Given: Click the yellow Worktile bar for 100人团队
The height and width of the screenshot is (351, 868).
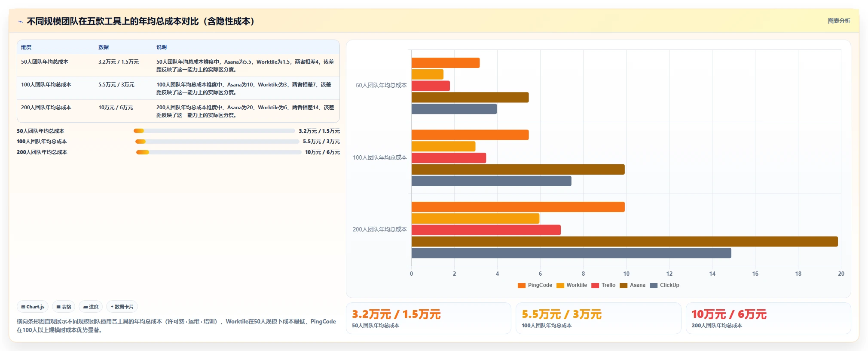Looking at the screenshot, I should click(443, 146).
